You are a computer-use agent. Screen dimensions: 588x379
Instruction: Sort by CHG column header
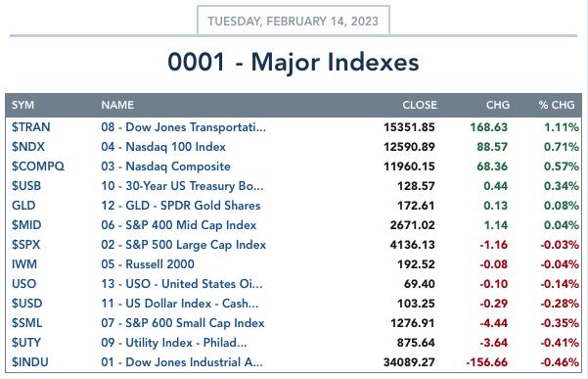tap(498, 105)
